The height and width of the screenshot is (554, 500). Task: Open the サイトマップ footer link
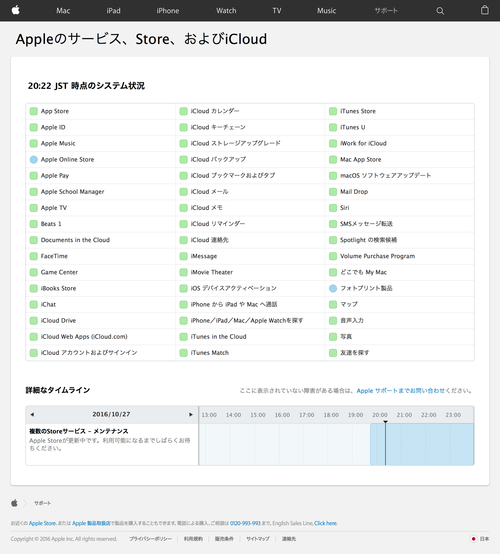point(258,539)
